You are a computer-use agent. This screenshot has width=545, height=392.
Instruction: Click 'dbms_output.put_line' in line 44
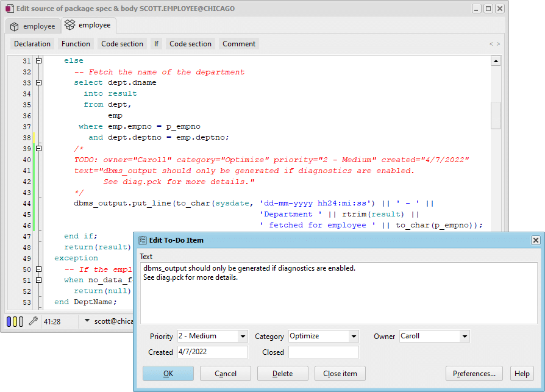click(123, 203)
